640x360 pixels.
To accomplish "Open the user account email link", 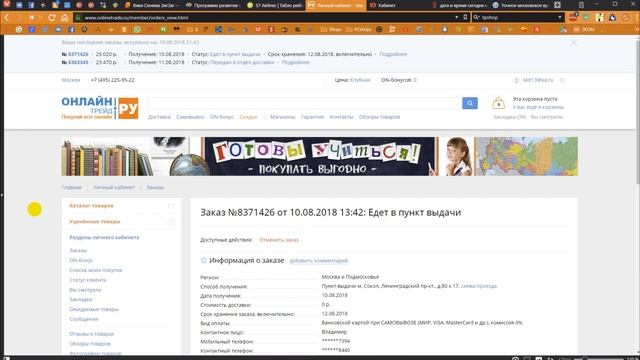I will click(538, 80).
